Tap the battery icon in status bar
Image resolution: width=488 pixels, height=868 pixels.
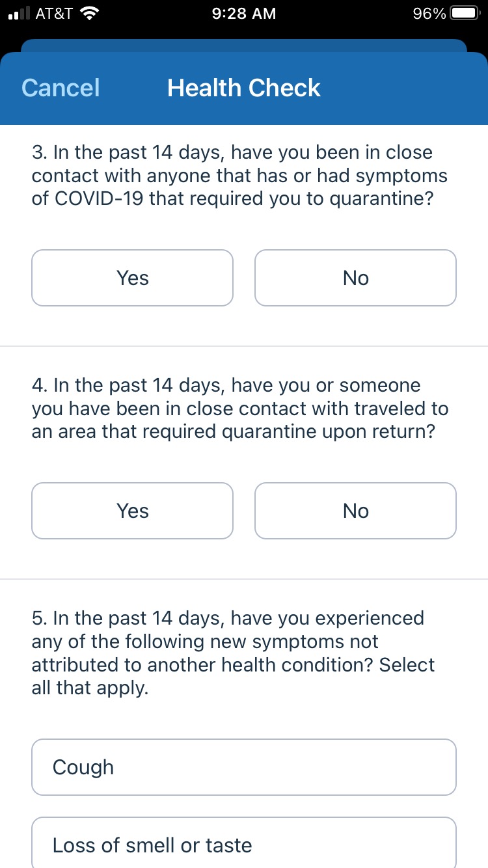pos(465,14)
